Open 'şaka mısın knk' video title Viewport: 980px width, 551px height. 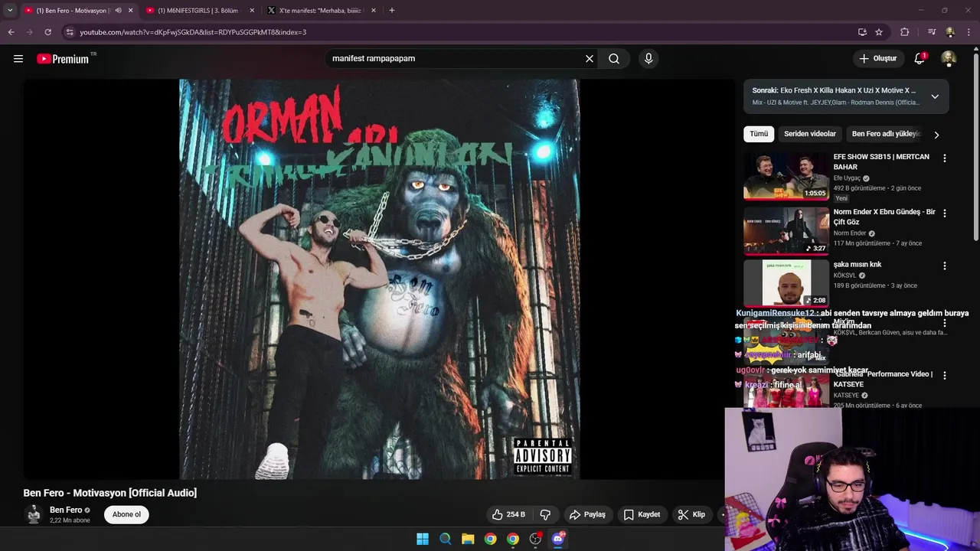tap(857, 264)
